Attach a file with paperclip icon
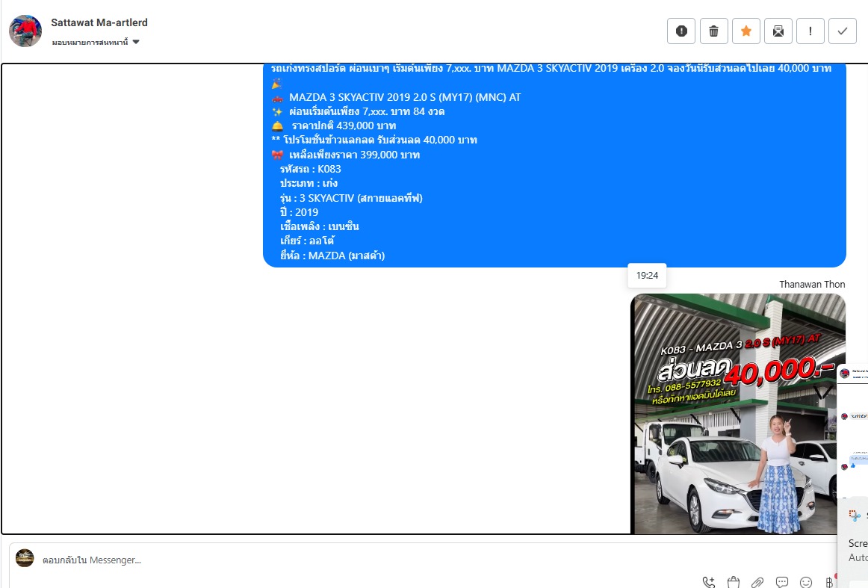868x588 pixels. coord(757,582)
